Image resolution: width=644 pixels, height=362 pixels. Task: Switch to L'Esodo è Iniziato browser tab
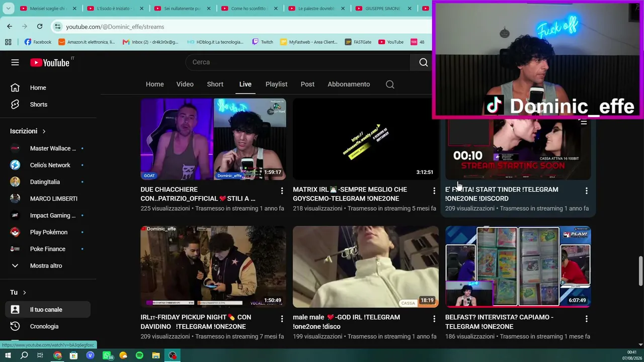pos(115,9)
